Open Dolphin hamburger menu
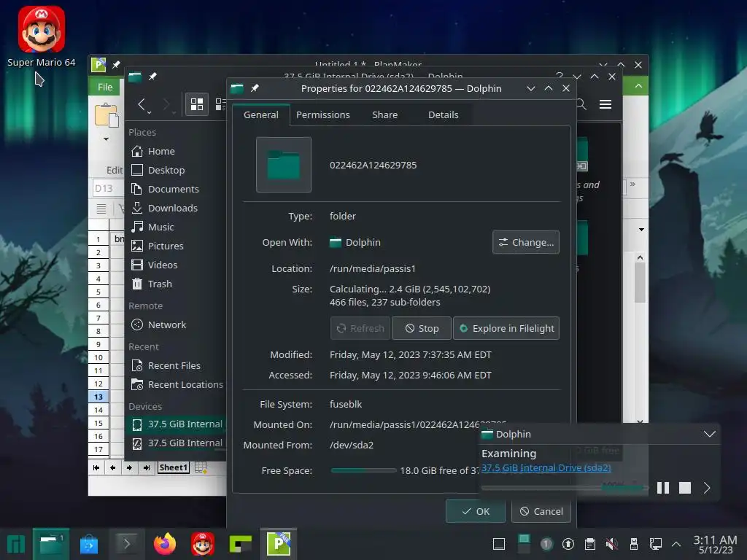747x560 pixels. tap(605, 104)
